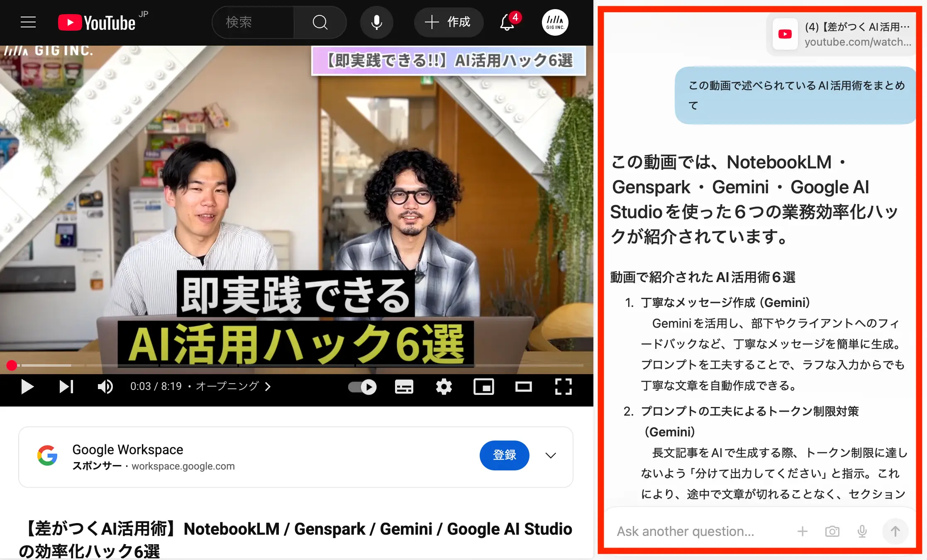
Task: Click the heading 動画で紹介されたAI活用術6選
Action: click(703, 277)
